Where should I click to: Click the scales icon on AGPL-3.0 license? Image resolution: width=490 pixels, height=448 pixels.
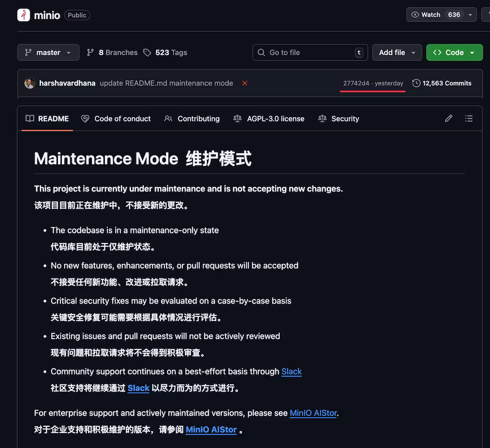point(237,119)
